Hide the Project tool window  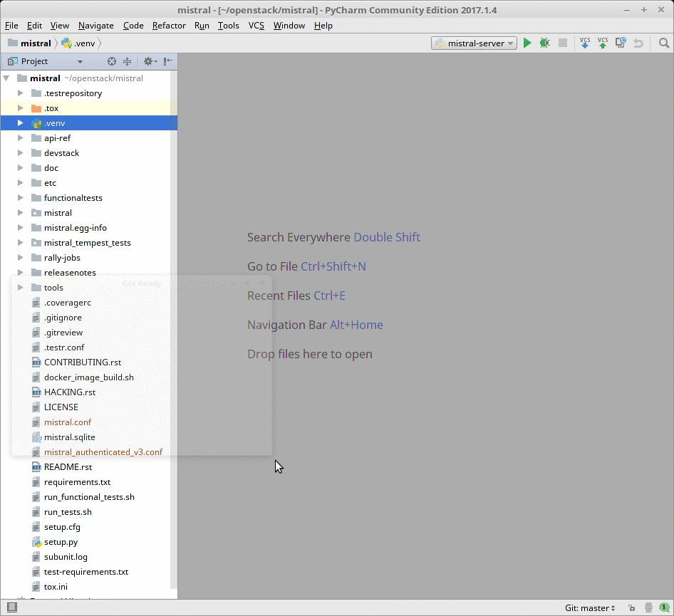[x=167, y=62]
